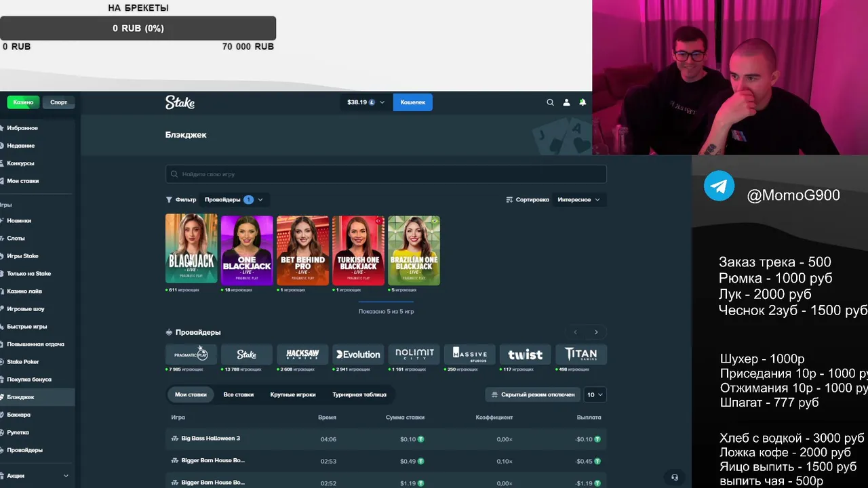Switch to Турнирная таблица tab
The height and width of the screenshot is (488, 868).
point(359,394)
